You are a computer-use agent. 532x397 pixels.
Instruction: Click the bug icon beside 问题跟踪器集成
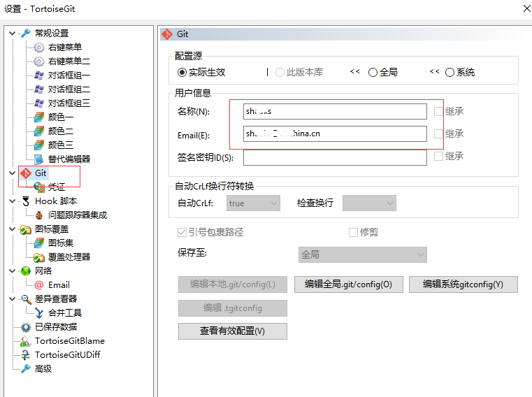(x=39, y=215)
